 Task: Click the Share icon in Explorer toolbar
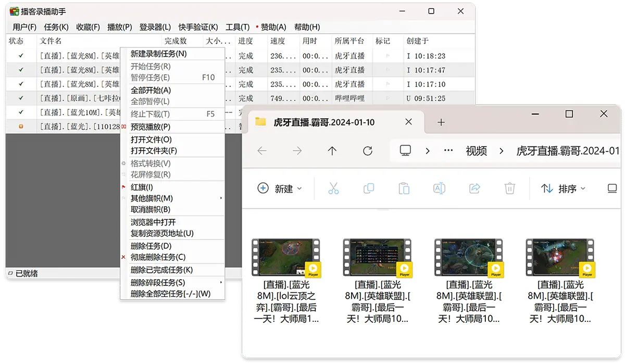click(x=474, y=189)
